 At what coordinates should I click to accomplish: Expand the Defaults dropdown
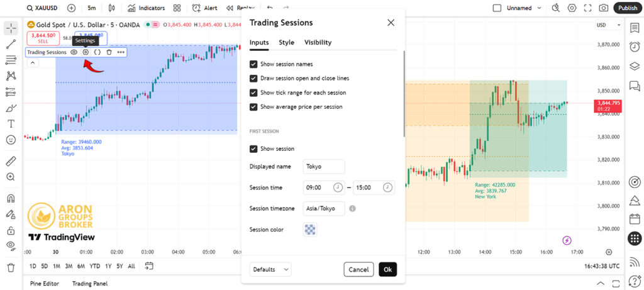pos(270,269)
